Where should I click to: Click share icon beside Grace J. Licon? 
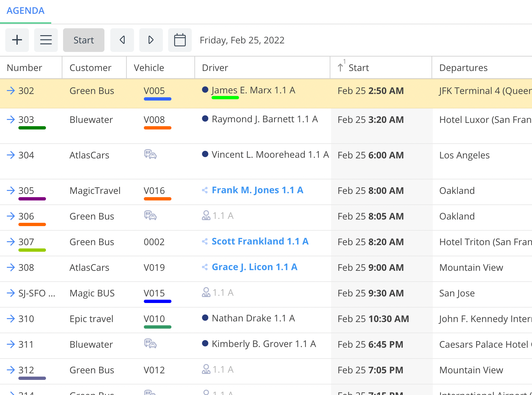pyautogui.click(x=205, y=267)
